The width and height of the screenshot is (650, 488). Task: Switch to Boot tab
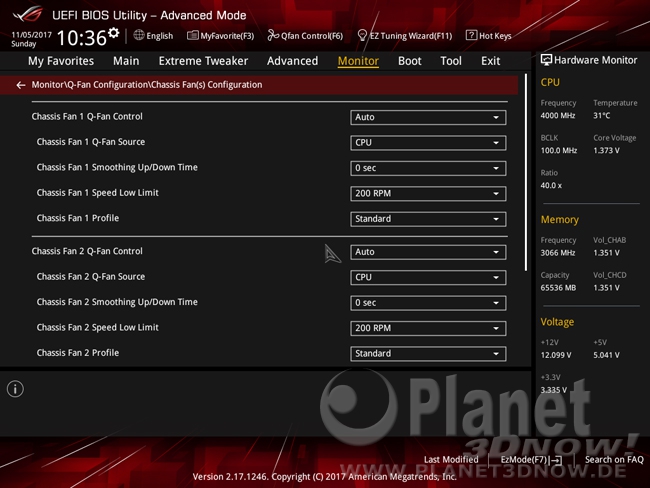click(x=410, y=61)
